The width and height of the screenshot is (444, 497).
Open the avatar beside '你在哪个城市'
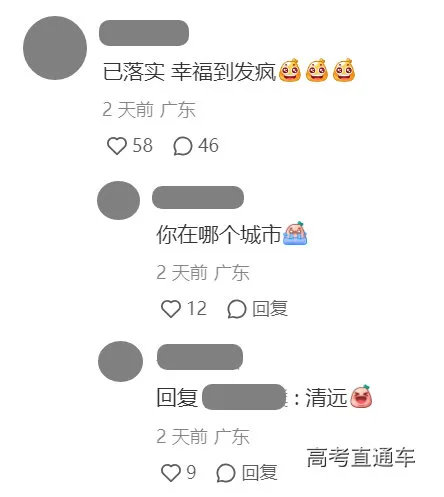point(118,200)
